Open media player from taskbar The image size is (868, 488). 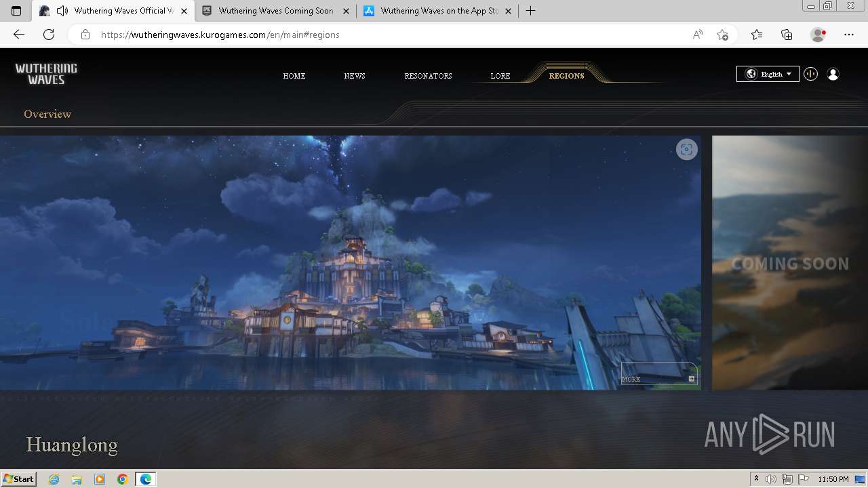100,479
